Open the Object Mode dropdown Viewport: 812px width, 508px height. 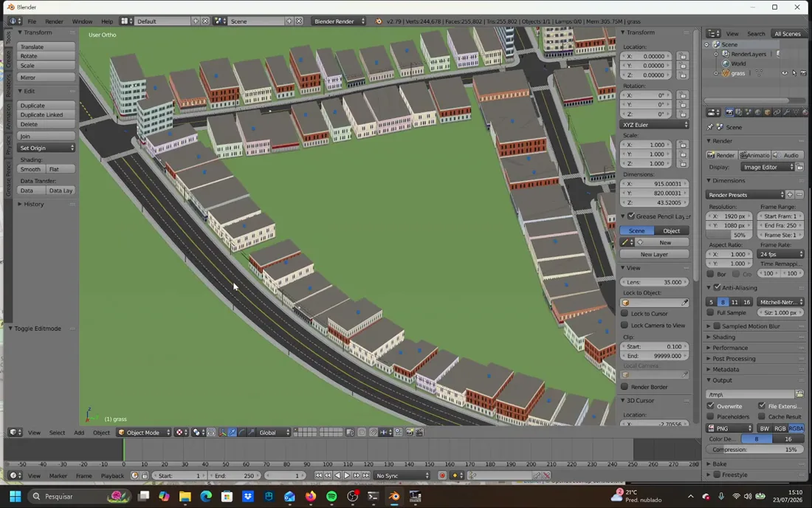click(143, 433)
